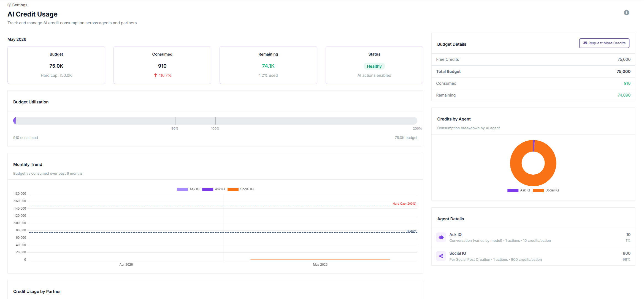This screenshot has width=644, height=299.
Task: Open the Settings breadcrumb link
Action: tap(17, 5)
